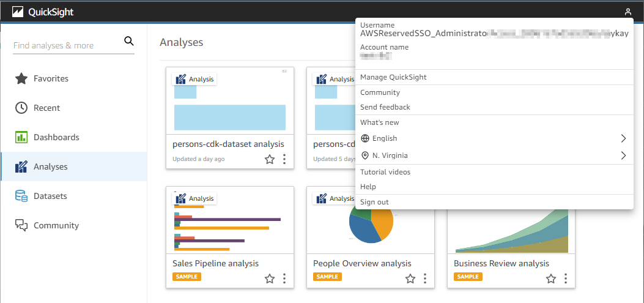Expand the English language submenu chevron

tap(623, 138)
